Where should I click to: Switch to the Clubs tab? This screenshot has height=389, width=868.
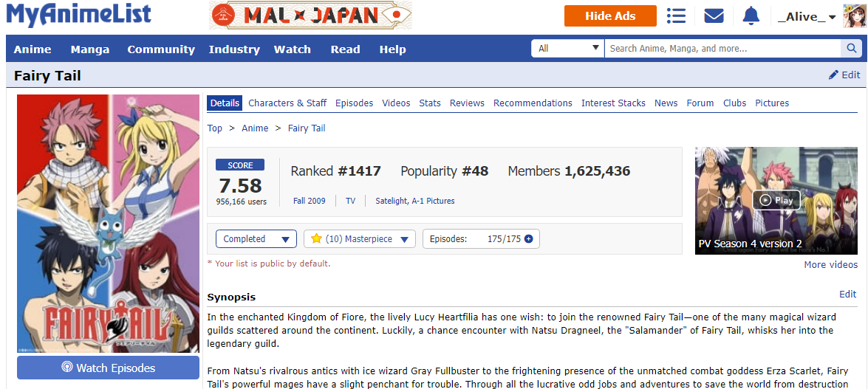point(734,103)
